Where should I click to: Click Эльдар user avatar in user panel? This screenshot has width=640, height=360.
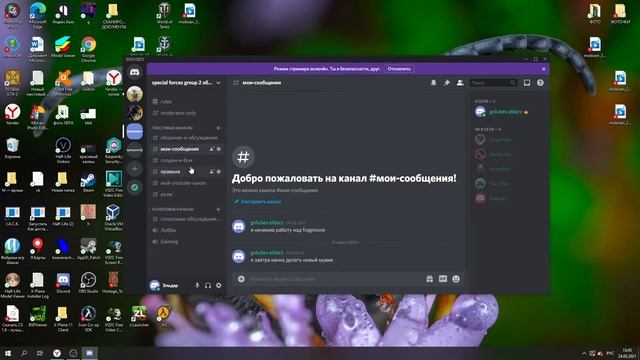pos(155,285)
